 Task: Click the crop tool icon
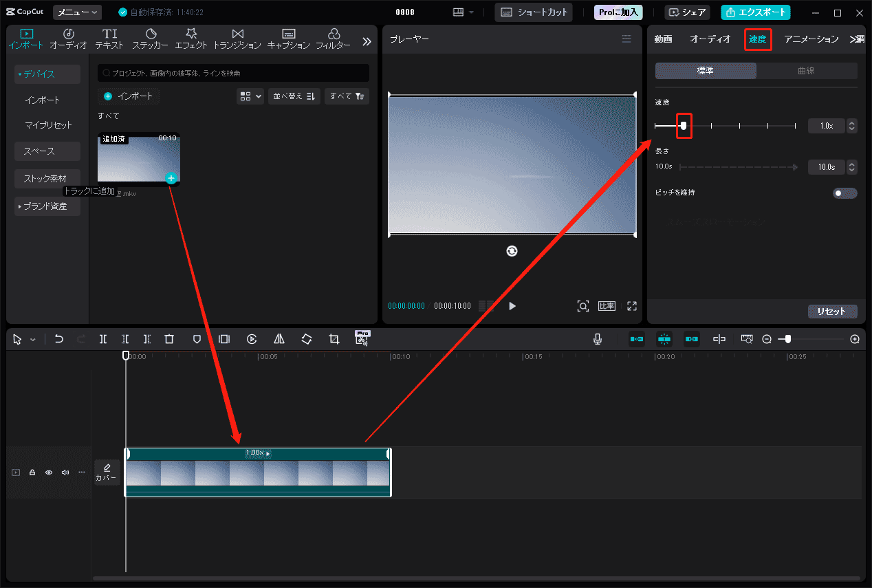click(x=334, y=339)
